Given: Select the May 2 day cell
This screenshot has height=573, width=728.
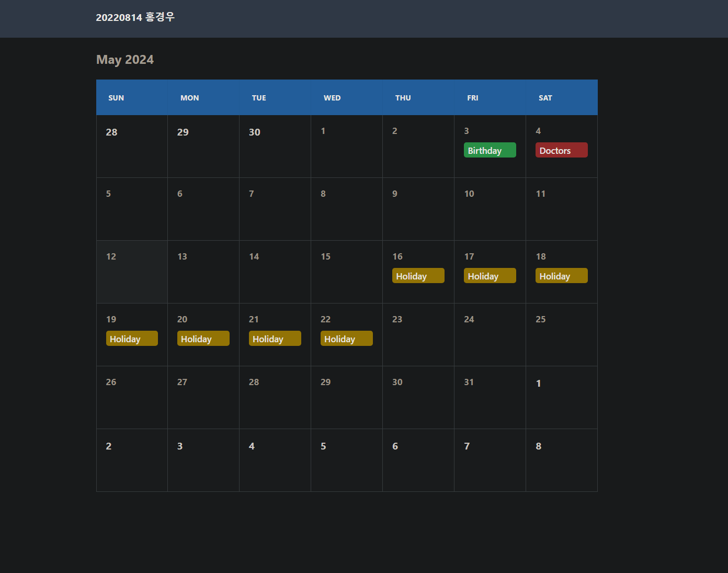Looking at the screenshot, I should coord(418,147).
